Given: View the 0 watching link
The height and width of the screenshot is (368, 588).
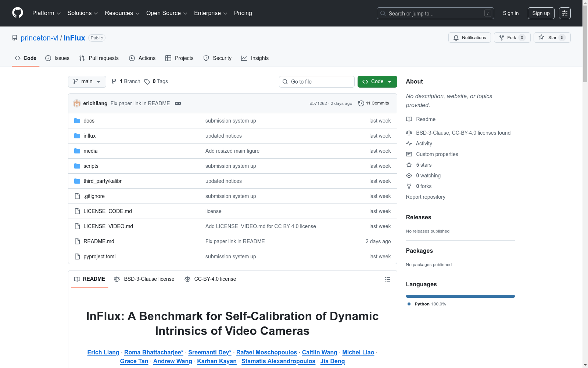Looking at the screenshot, I should pos(423,176).
